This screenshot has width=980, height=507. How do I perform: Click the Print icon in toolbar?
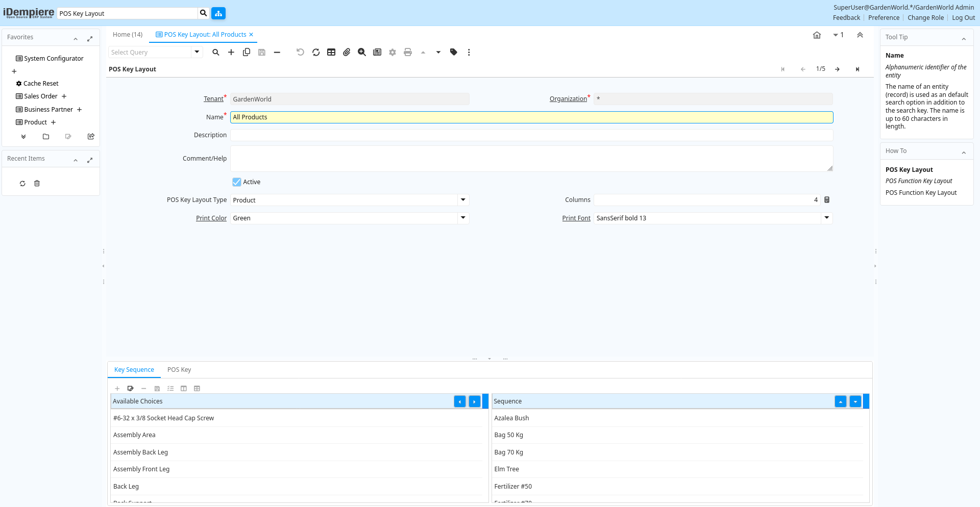408,52
